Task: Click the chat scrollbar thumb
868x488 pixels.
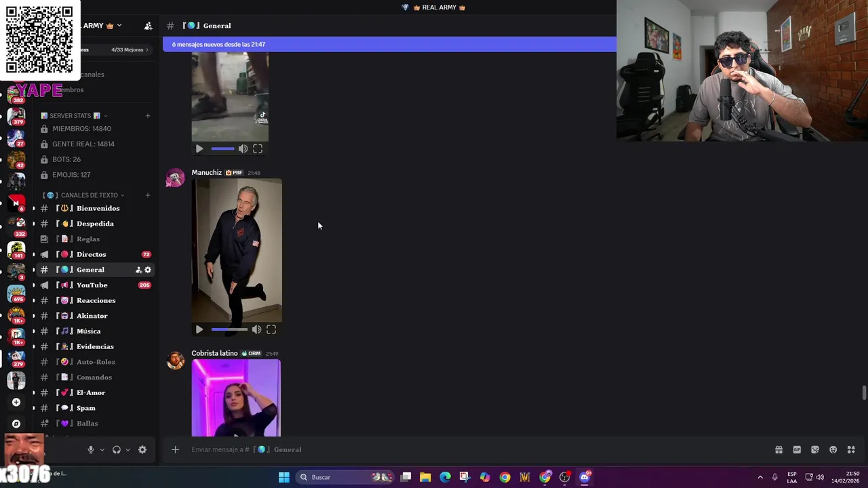Action: [864, 393]
